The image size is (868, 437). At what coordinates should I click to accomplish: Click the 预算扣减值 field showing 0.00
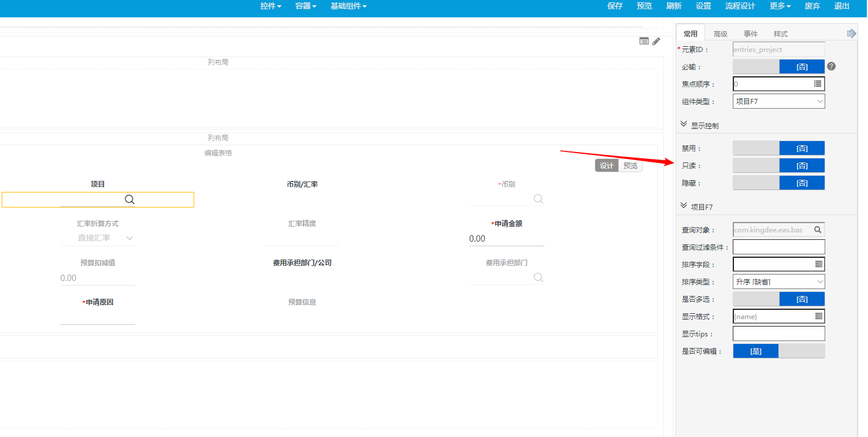click(x=98, y=278)
